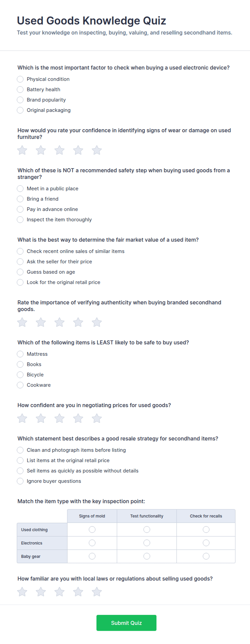Choose Clean and photograph items before listing
This screenshot has height=644, width=250.
[20, 450]
